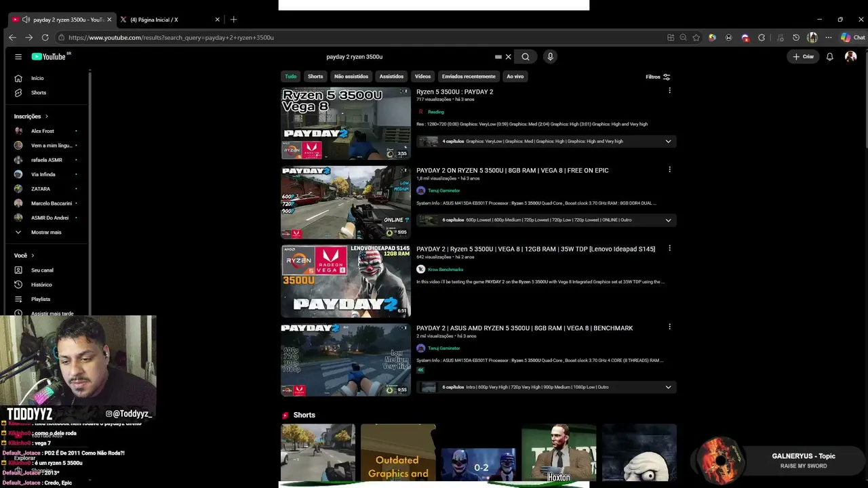Open the browser extensions puzzle icon
The height and width of the screenshot is (488, 868).
762,38
